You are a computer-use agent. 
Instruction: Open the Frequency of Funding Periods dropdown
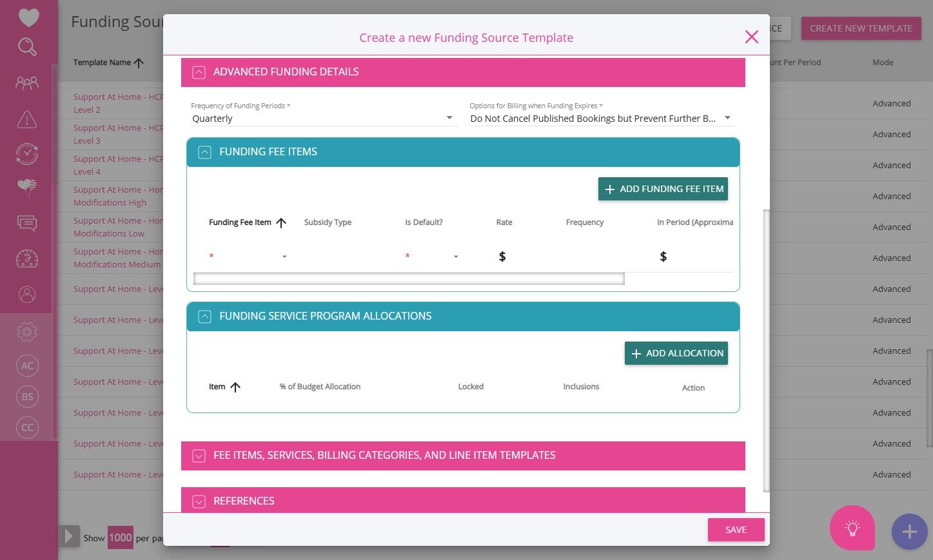[324, 119]
